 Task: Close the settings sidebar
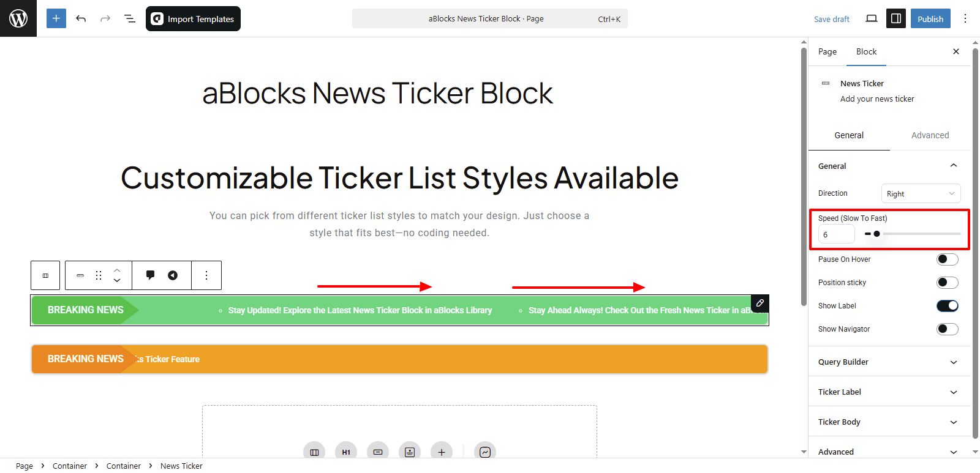click(956, 51)
